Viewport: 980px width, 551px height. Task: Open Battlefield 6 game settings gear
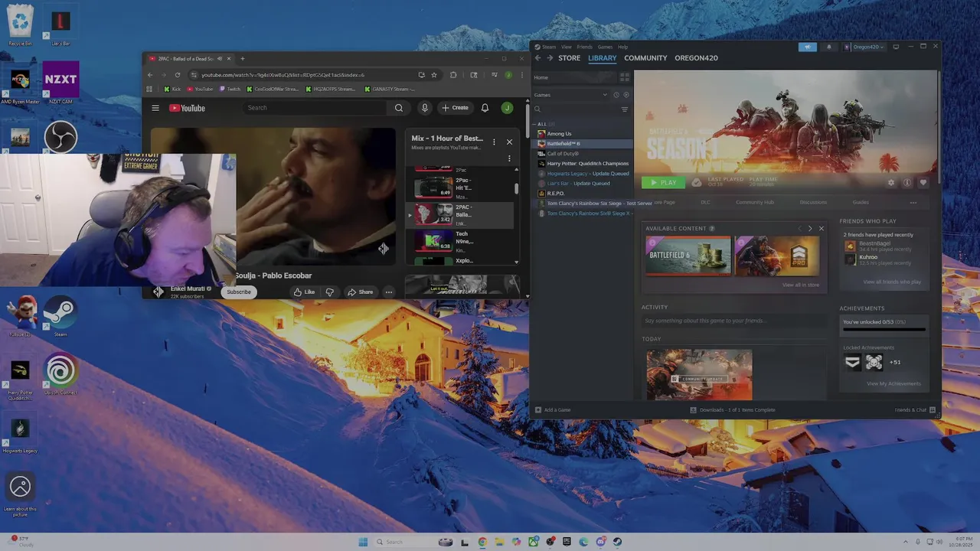point(891,183)
